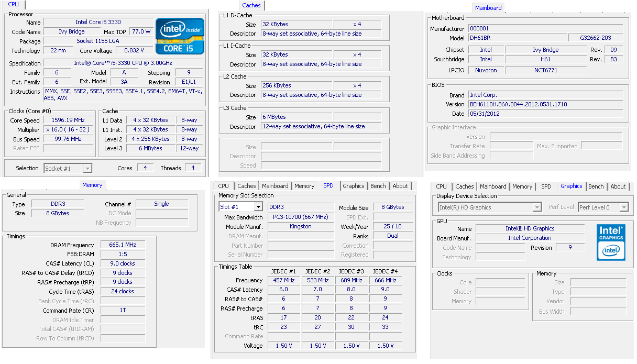This screenshot has width=637, height=364.
Task: Click the Code Name field 'Ivy Bridge'
Action: pyautogui.click(x=71, y=31)
